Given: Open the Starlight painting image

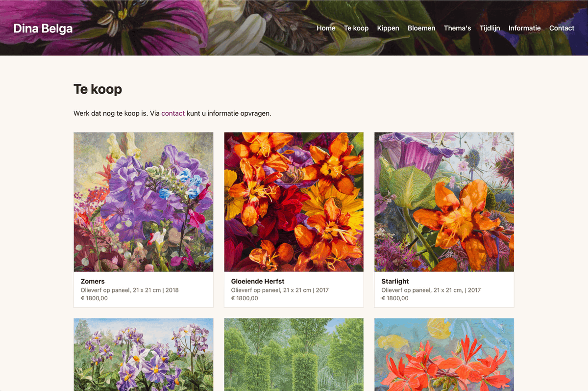Looking at the screenshot, I should click(x=444, y=202).
